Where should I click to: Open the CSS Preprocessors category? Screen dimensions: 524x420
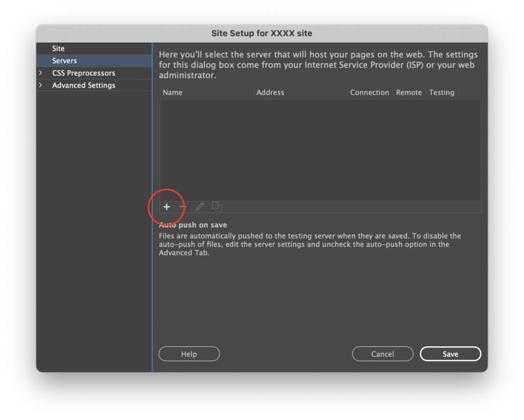tap(83, 73)
